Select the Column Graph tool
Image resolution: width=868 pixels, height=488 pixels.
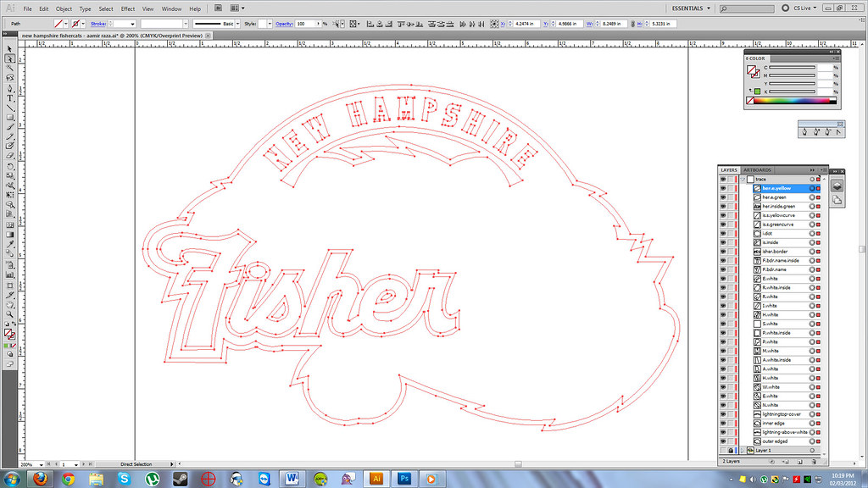tap(9, 275)
